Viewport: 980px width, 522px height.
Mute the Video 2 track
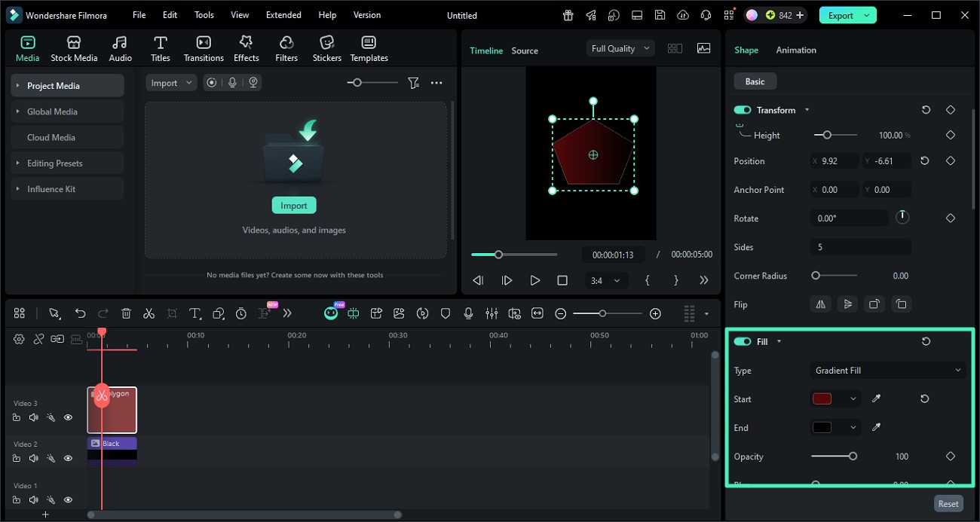point(33,458)
